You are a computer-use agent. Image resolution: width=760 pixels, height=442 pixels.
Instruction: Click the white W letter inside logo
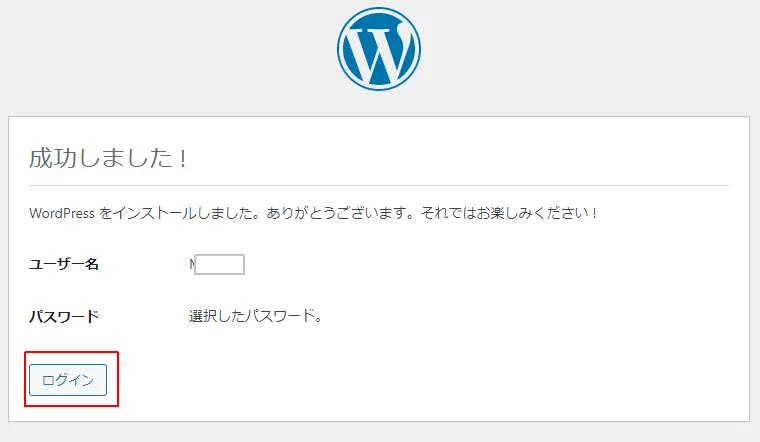pos(379,53)
